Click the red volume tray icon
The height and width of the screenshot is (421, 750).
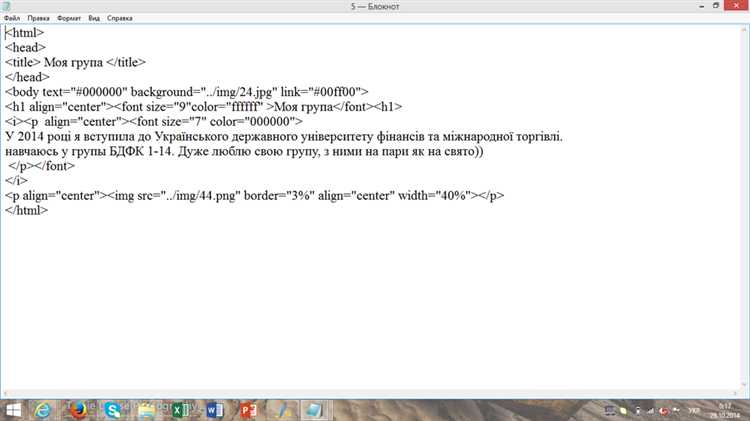coord(663,410)
